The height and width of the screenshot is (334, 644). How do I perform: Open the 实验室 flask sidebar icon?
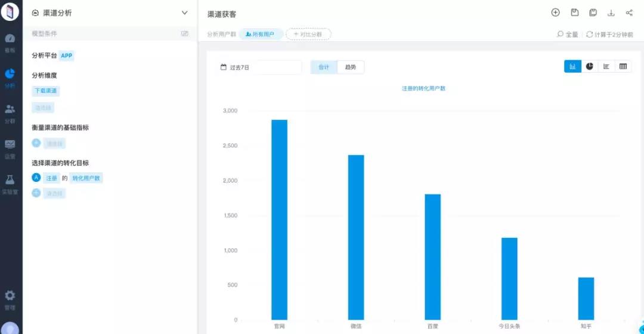(10, 180)
